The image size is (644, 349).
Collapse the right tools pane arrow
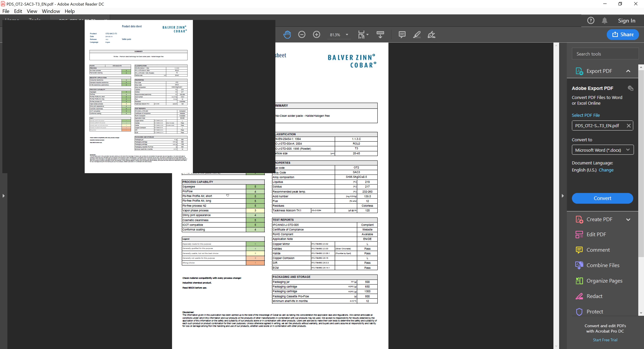click(x=562, y=196)
